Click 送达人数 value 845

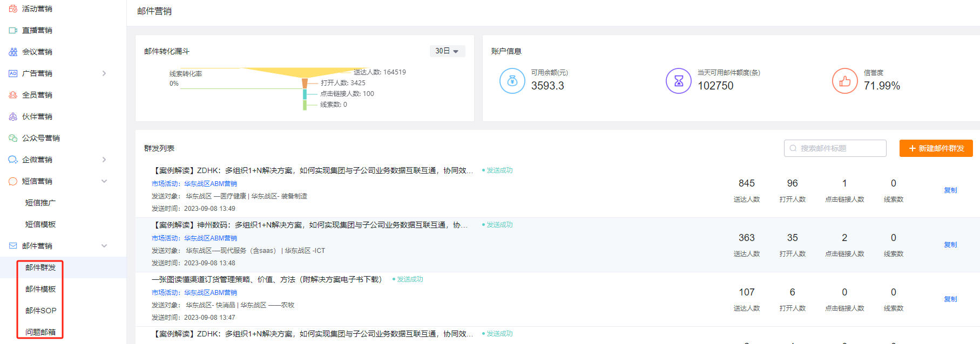pyautogui.click(x=747, y=183)
